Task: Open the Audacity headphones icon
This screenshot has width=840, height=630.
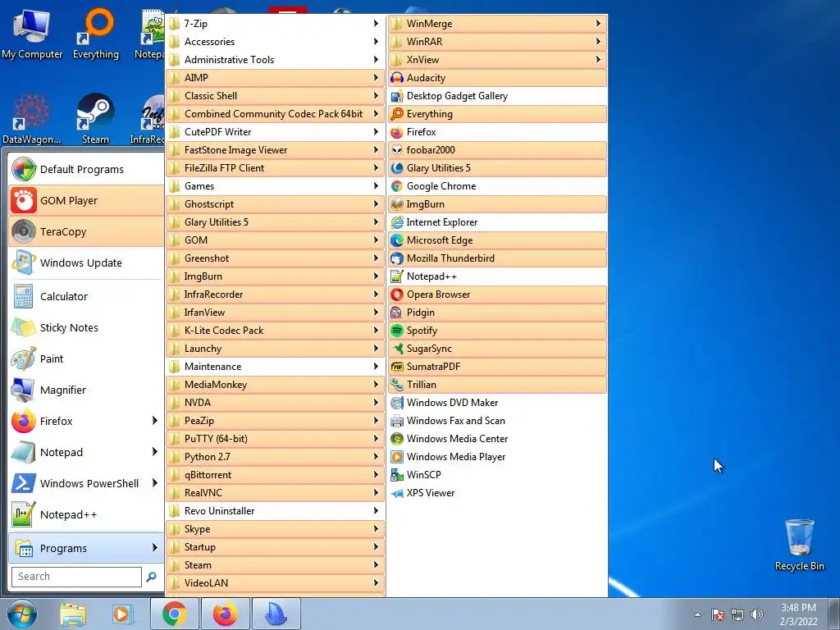Action: pos(397,78)
